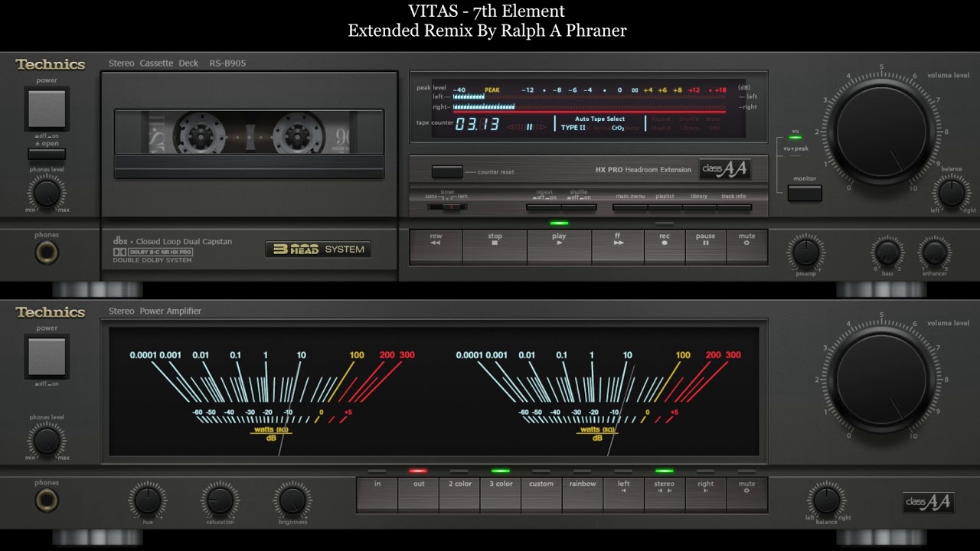The image size is (980, 551).
Task: Toggle the repeat off/on switch
Action: point(544,207)
